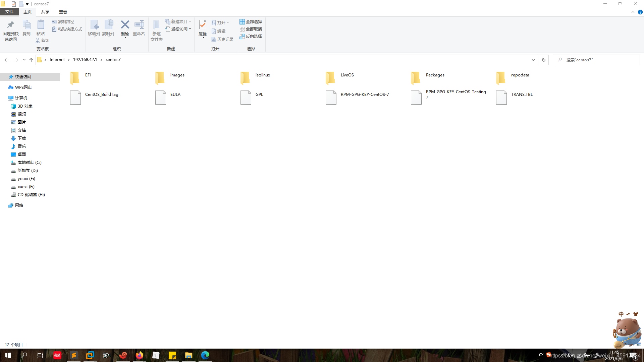Select WPS cloud drive in navigation pane
The height and width of the screenshot is (362, 644).
20,87
